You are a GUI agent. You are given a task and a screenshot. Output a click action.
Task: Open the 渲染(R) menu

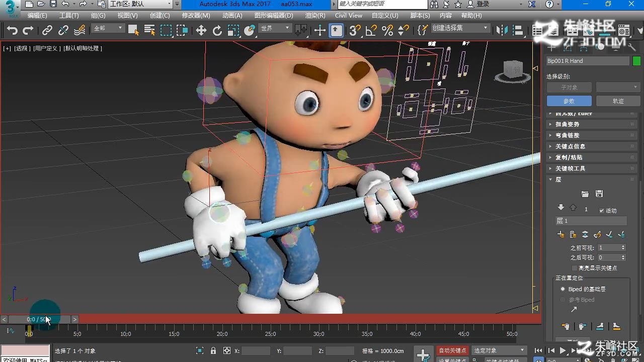(315, 16)
